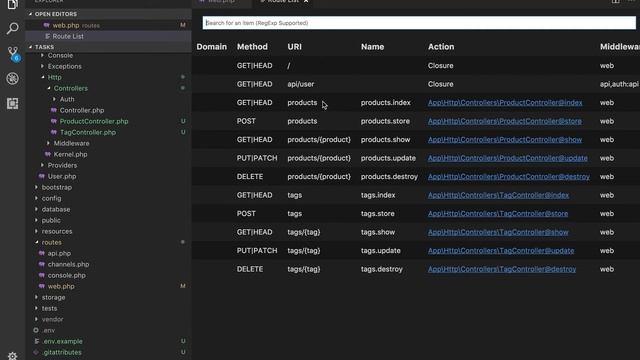Click the PHP icon beside TagController.php
The height and width of the screenshot is (360, 640).
(x=53, y=132)
